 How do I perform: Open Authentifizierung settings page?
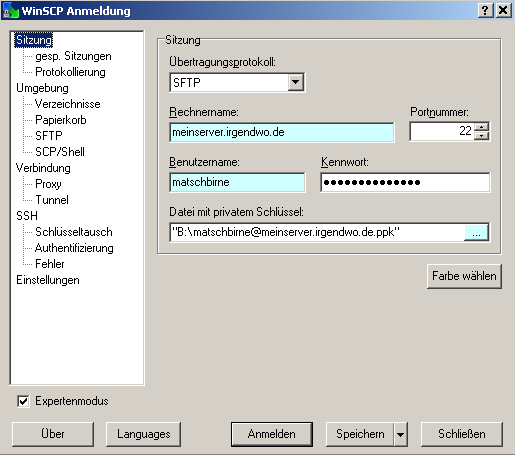pos(74,248)
